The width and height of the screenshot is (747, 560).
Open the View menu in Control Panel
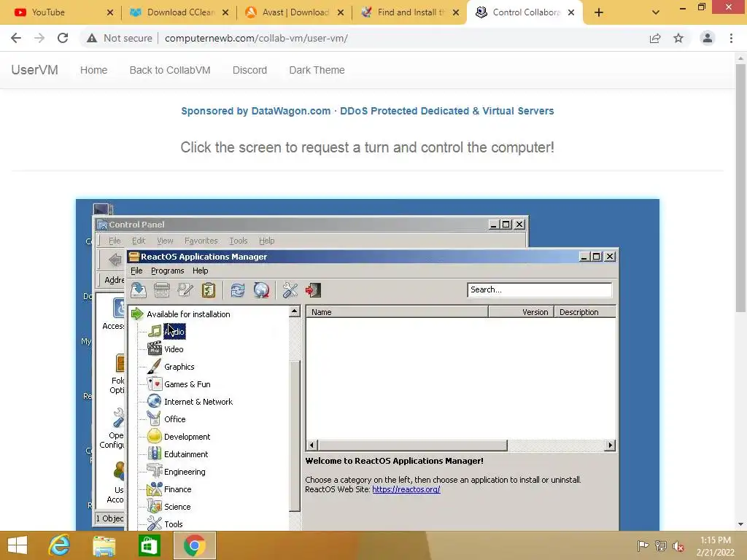165,241
